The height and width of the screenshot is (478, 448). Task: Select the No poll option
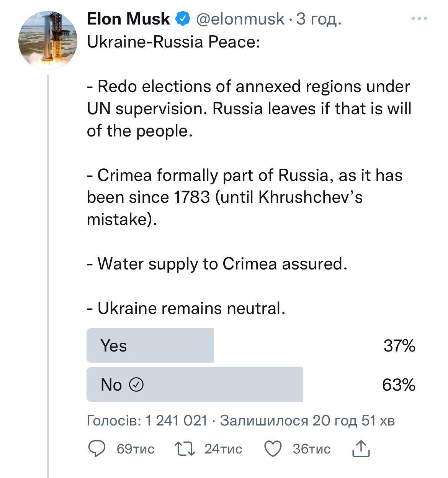(x=195, y=384)
